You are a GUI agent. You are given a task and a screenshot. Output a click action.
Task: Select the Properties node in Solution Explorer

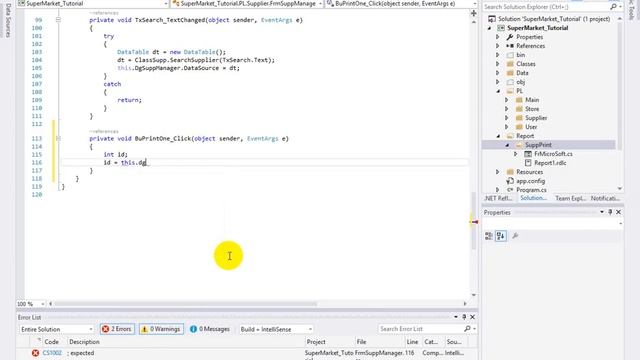pyautogui.click(x=529, y=37)
